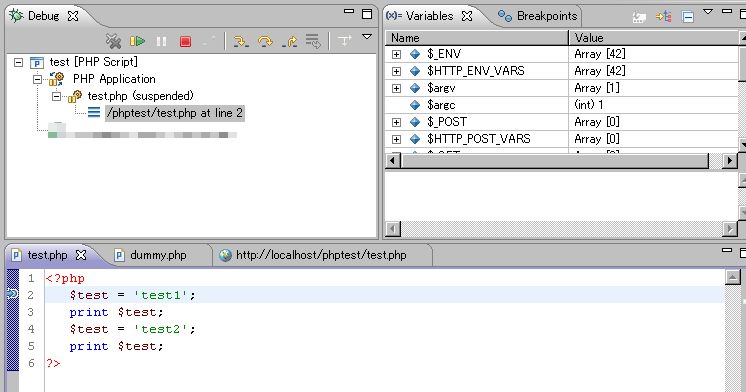The height and width of the screenshot is (392, 746).
Task: Click the right arrow of the variables horizontal scrollbar
Action: coord(729,161)
